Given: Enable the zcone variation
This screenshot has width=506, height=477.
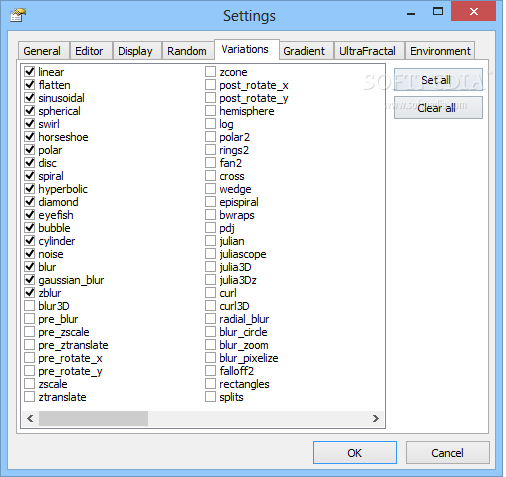Looking at the screenshot, I should 210,71.
